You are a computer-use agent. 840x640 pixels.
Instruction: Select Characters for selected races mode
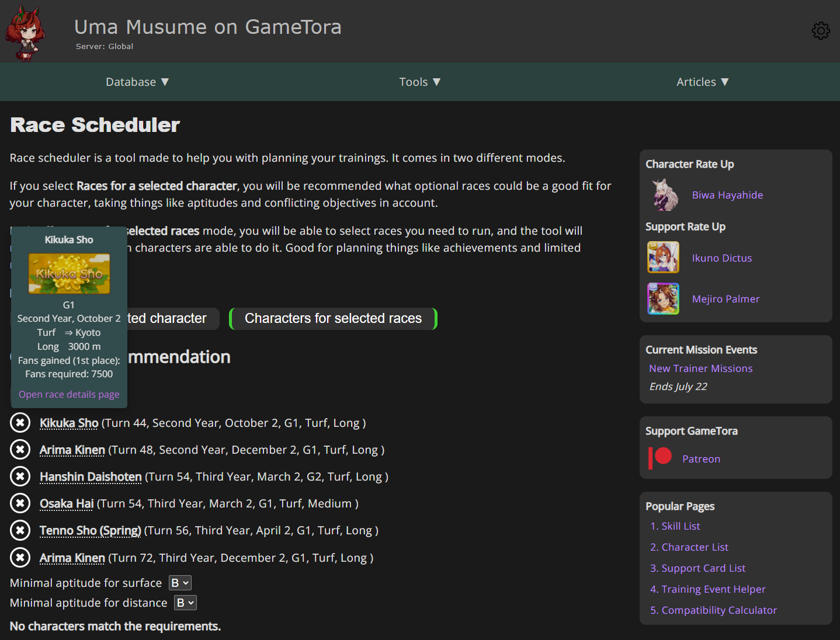[x=333, y=318]
